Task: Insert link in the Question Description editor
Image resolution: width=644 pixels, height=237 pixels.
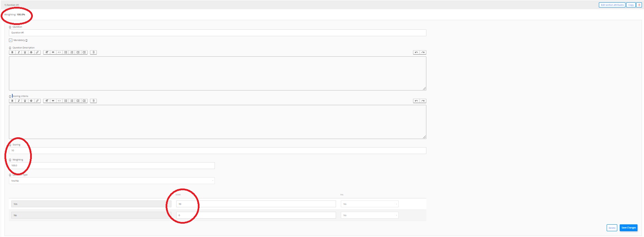Action: point(37,52)
